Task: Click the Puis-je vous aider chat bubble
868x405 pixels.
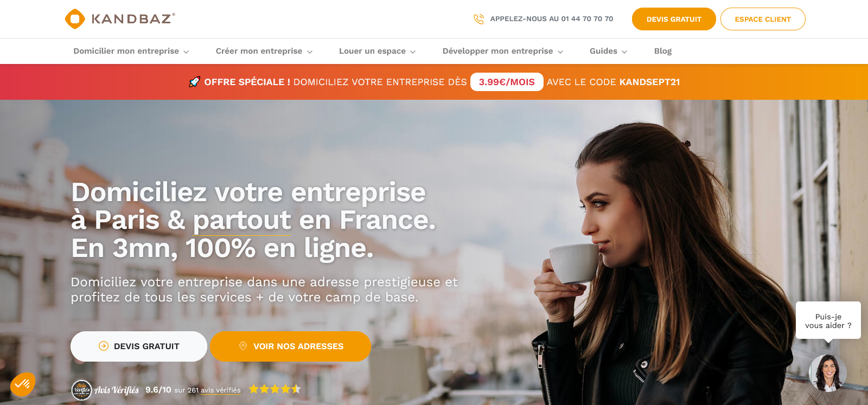Action: (x=828, y=320)
